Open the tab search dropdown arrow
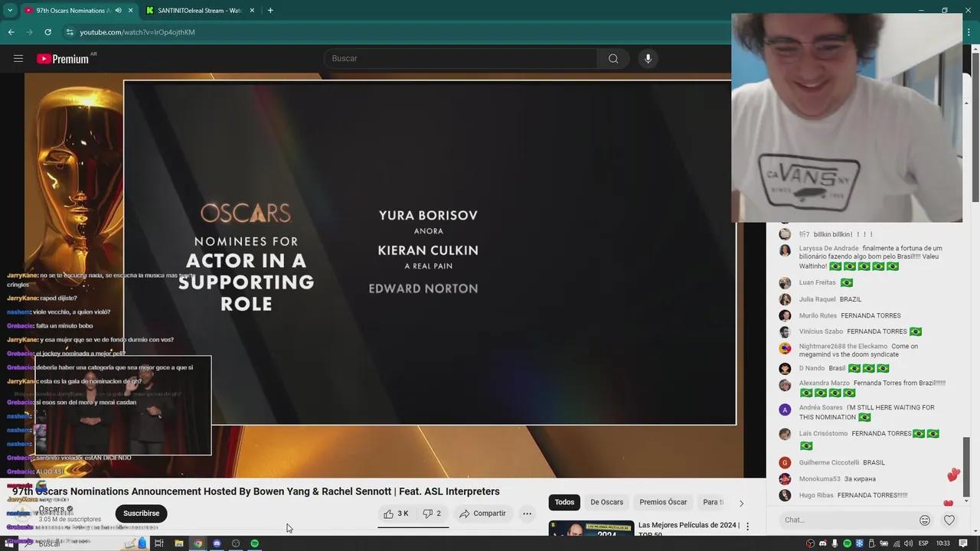The width and height of the screenshot is (980, 551). click(9, 11)
